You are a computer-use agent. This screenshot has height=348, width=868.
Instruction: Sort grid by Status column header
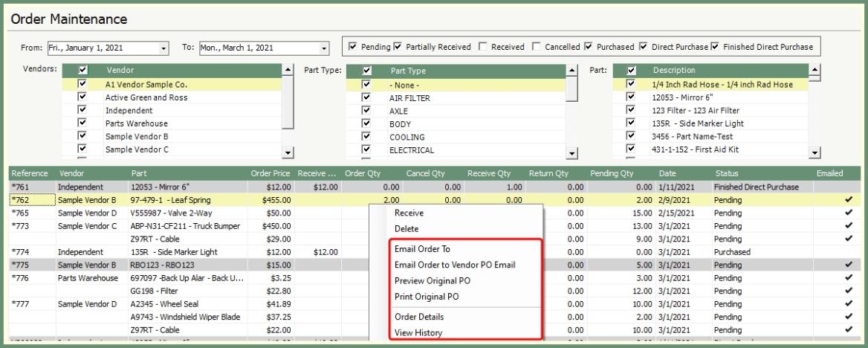coord(727,173)
